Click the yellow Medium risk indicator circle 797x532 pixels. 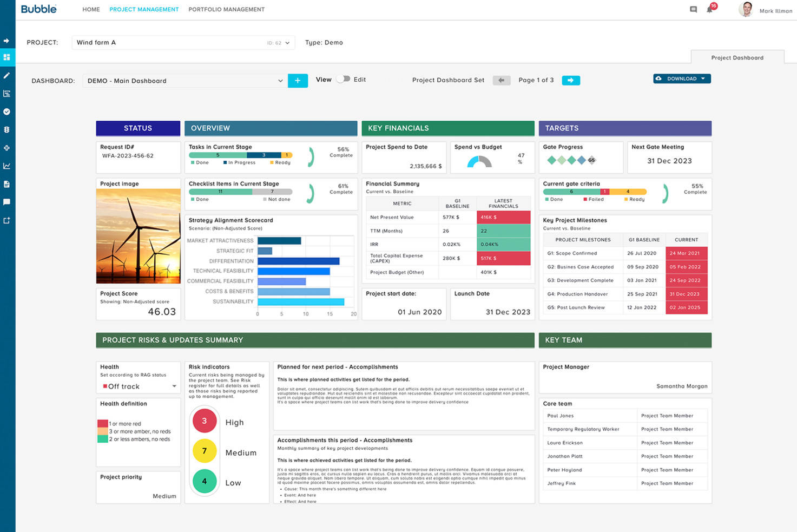pyautogui.click(x=205, y=451)
